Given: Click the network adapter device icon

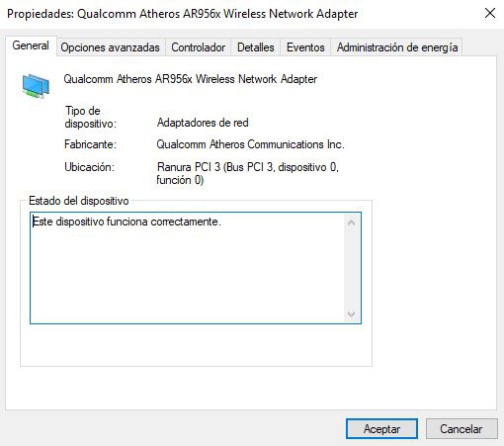Looking at the screenshot, I should tap(36, 86).
